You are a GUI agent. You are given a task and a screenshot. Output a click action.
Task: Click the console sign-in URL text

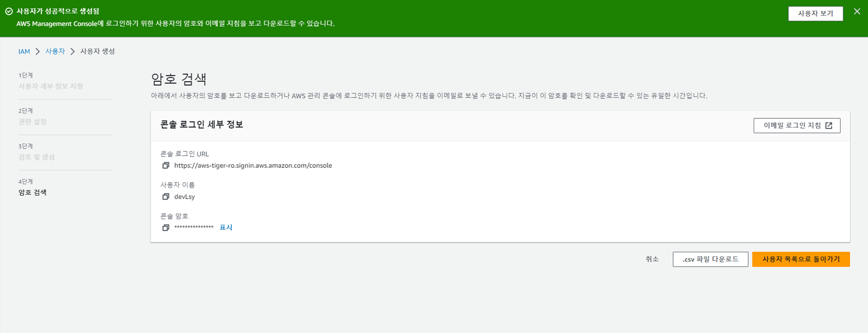253,166
